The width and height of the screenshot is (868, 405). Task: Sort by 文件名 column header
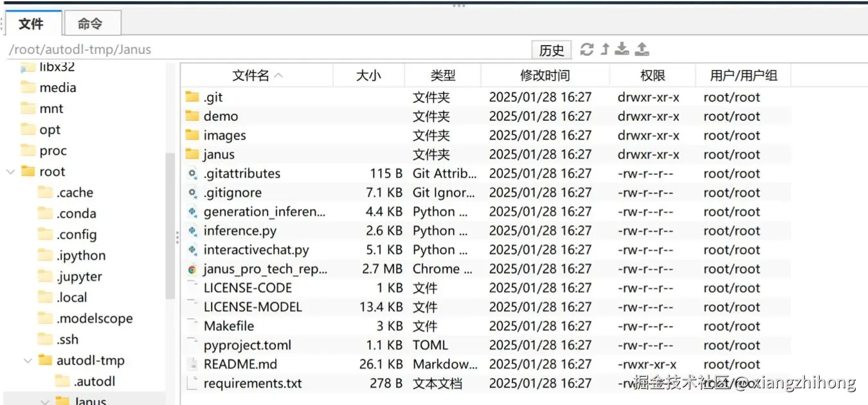(257, 75)
